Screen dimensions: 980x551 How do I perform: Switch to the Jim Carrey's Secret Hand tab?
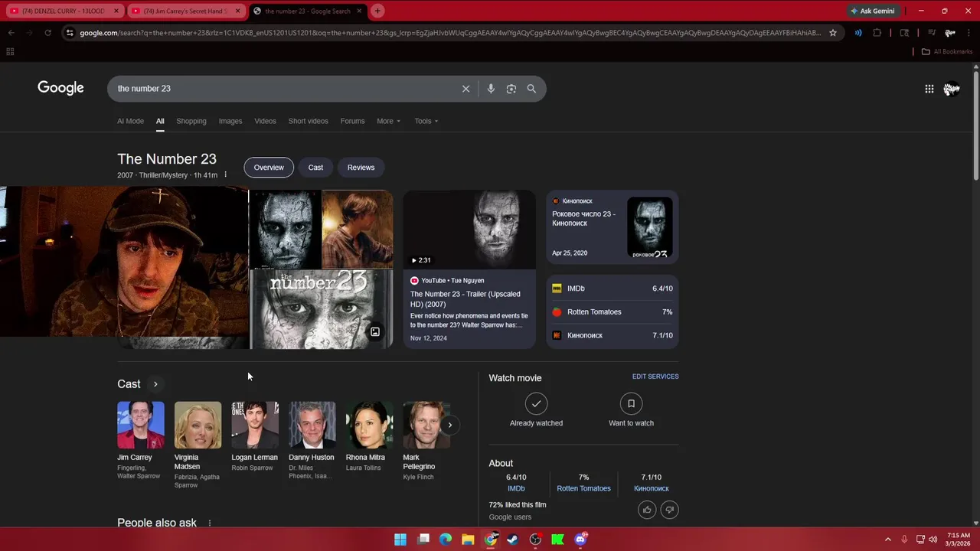pos(186,11)
